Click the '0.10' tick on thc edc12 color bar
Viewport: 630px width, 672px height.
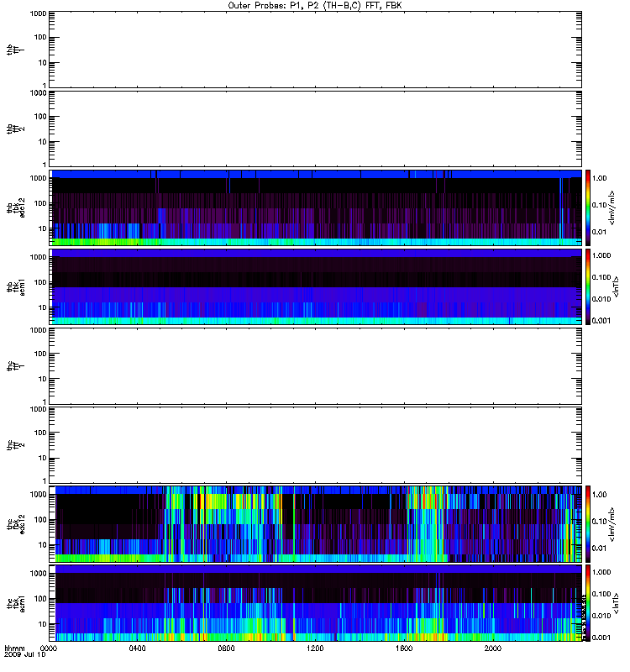coord(600,522)
